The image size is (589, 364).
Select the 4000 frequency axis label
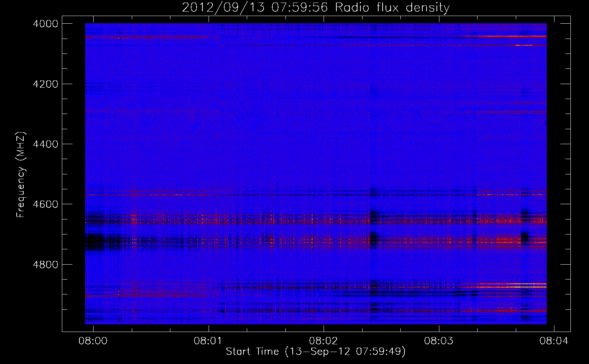(x=45, y=24)
